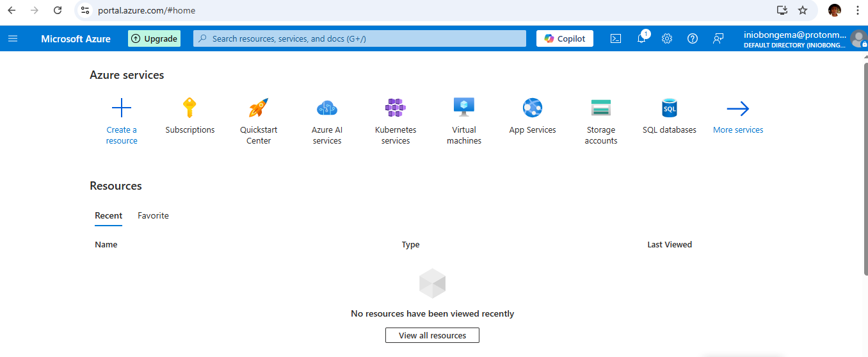Open the Kubernetes services icon
The width and height of the screenshot is (868, 357).
(x=396, y=108)
